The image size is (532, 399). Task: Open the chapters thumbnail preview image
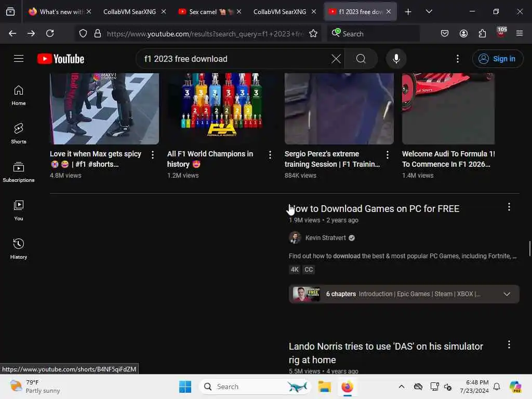pos(307,294)
